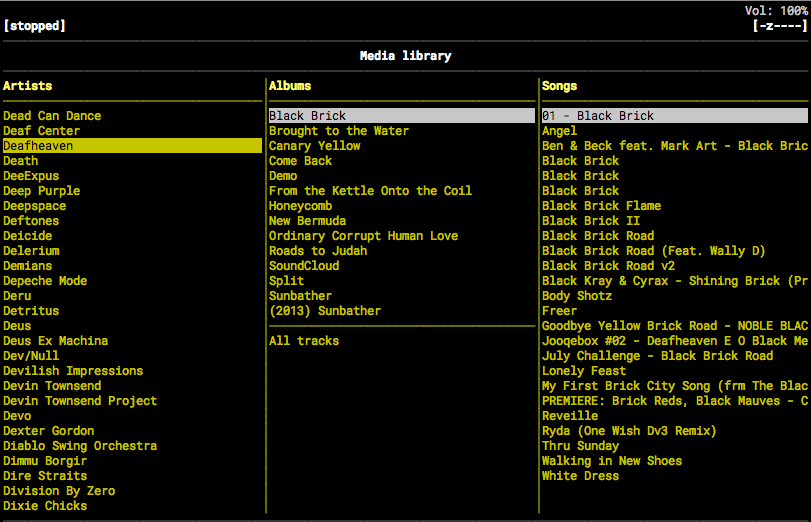Viewport: 811px width, 522px height.
Task: Pick the song Black Brick Flame
Action: (x=602, y=206)
